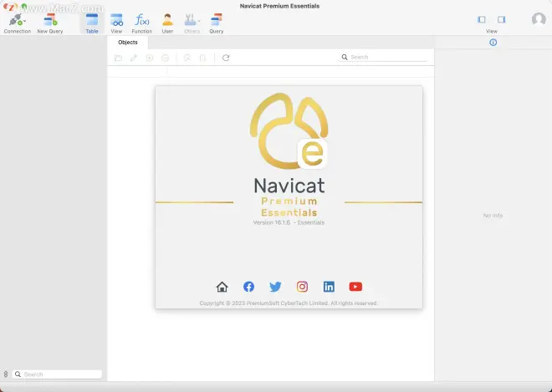The image size is (552, 392).
Task: Switch to the View objects icon
Action: click(116, 19)
